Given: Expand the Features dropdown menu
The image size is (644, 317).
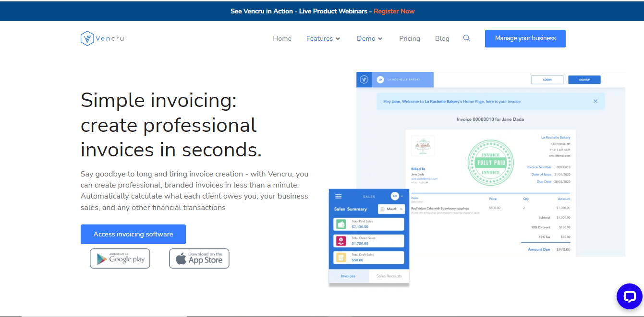Looking at the screenshot, I should point(323,38).
